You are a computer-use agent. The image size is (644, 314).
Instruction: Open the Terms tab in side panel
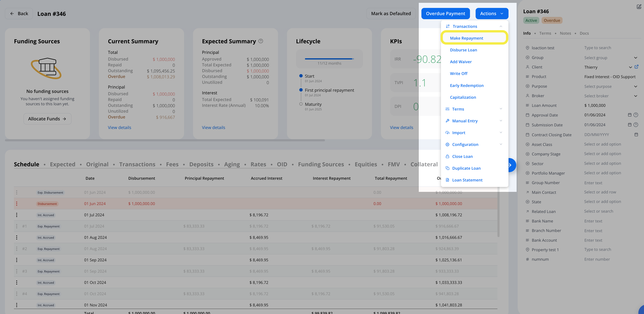545,33
